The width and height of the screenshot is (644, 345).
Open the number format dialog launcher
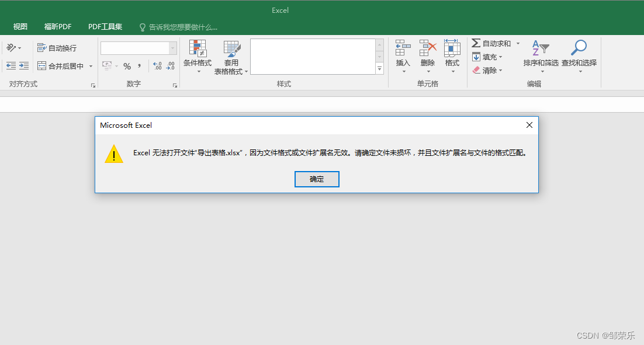click(x=175, y=86)
